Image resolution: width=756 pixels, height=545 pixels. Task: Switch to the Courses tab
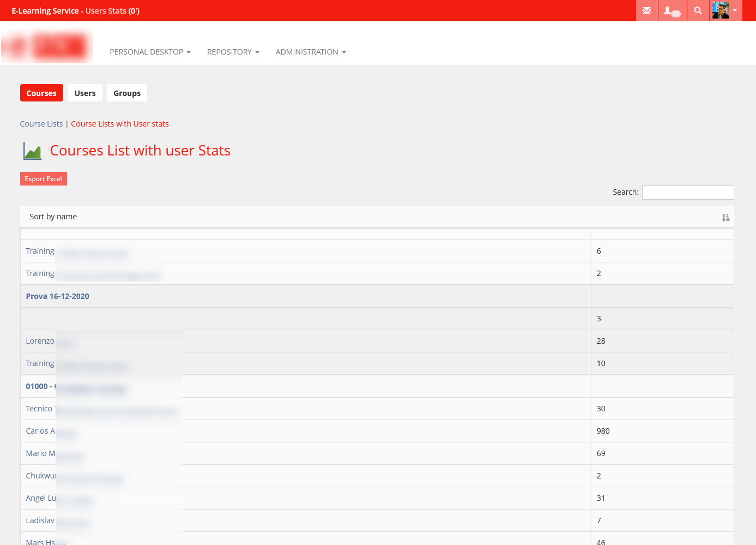41,93
